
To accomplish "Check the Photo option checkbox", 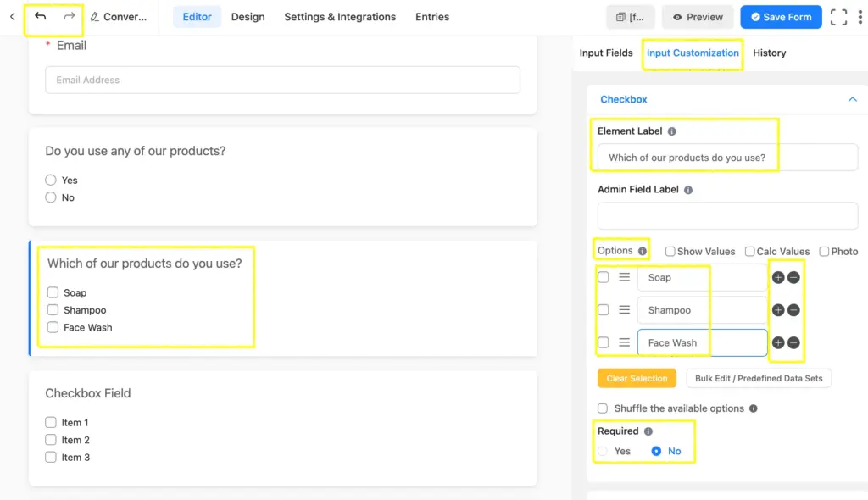I will (823, 251).
